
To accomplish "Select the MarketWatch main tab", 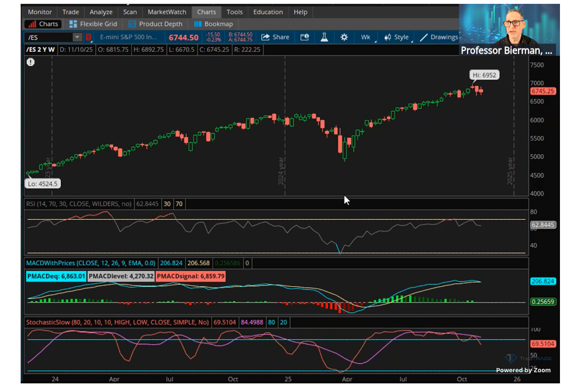I will pos(167,12).
